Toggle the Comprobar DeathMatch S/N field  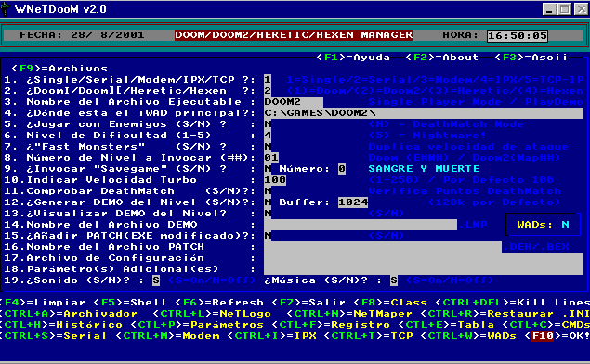(268, 191)
